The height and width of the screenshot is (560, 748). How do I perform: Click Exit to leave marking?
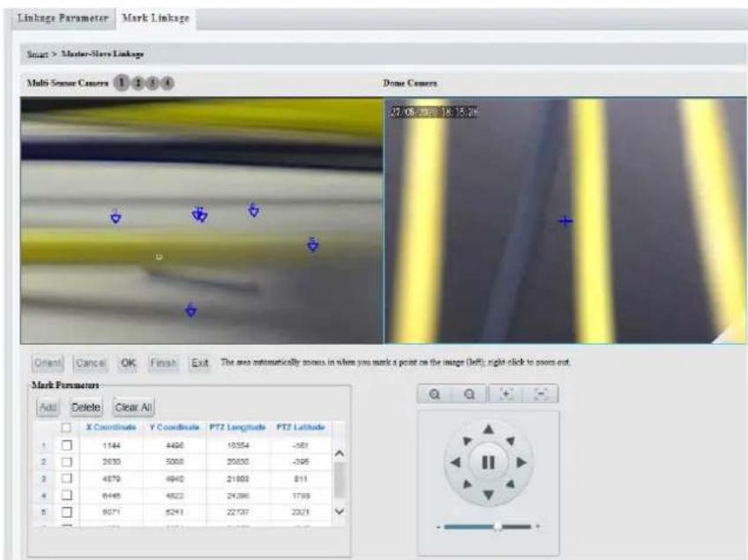tap(199, 363)
